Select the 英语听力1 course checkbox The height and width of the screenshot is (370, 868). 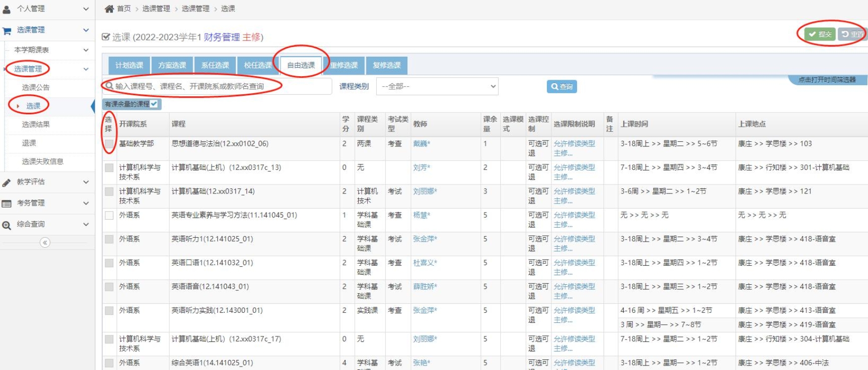[109, 239]
